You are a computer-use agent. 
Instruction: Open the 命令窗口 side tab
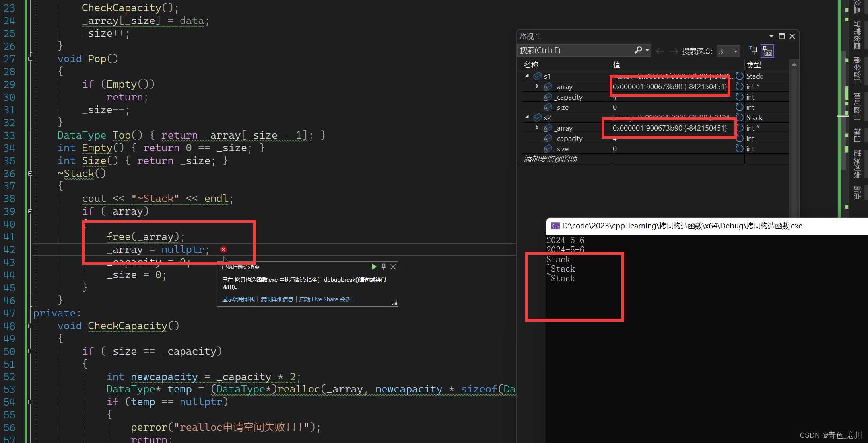point(857,71)
